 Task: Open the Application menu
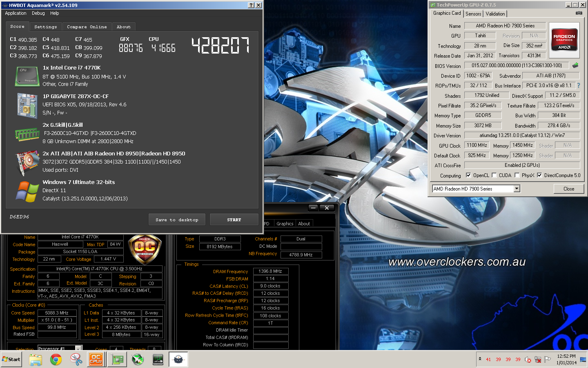[x=16, y=13]
